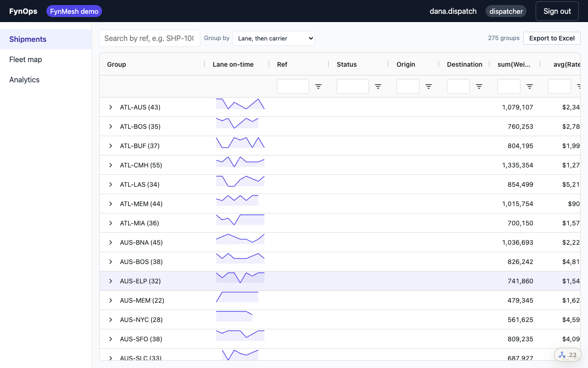Image resolution: width=588 pixels, height=368 pixels.
Task: Open the sum(Weight) column filter menu icon
Action: coord(530,86)
